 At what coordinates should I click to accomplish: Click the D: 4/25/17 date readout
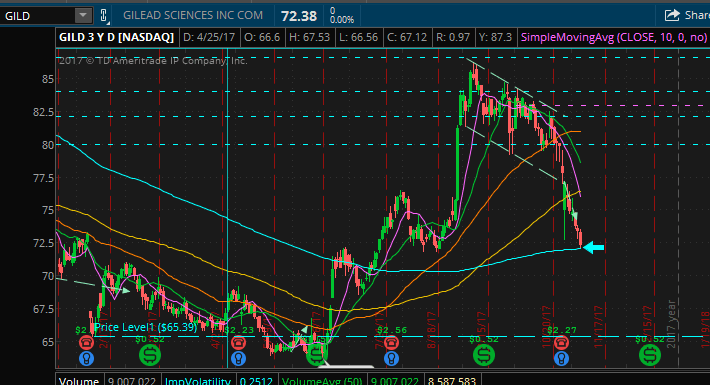pyautogui.click(x=209, y=37)
